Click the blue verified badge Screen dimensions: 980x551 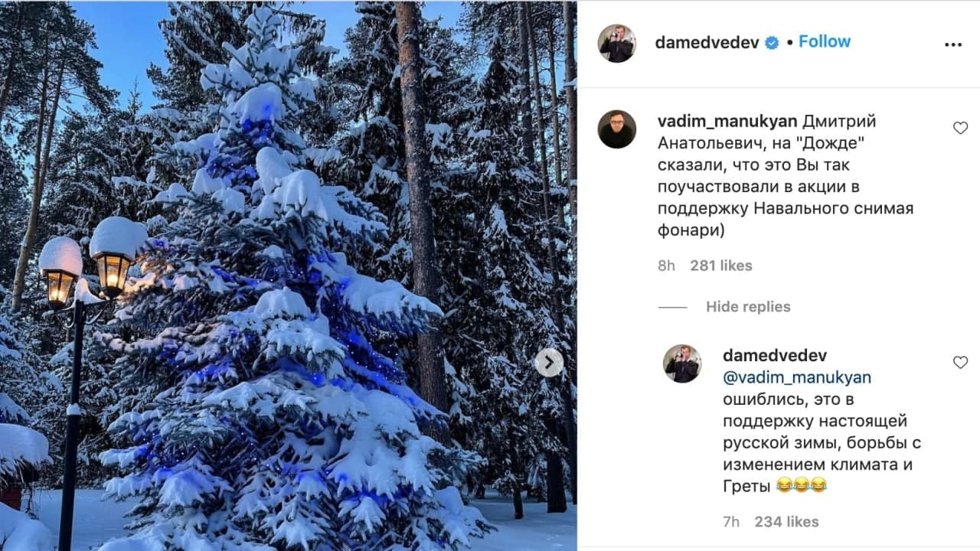pyautogui.click(x=772, y=43)
